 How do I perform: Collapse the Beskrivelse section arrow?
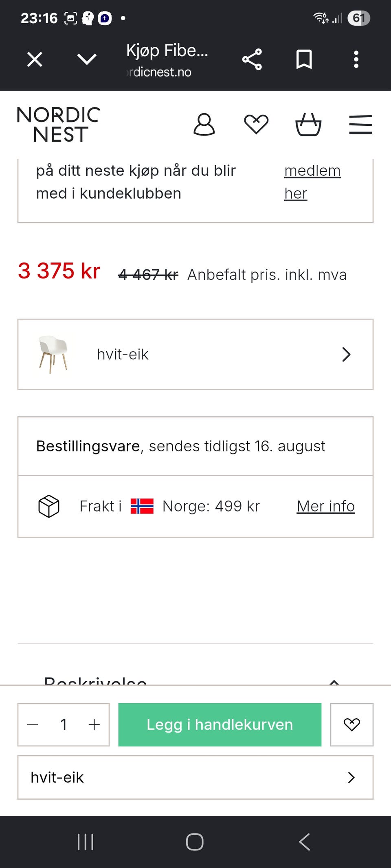coord(334,682)
